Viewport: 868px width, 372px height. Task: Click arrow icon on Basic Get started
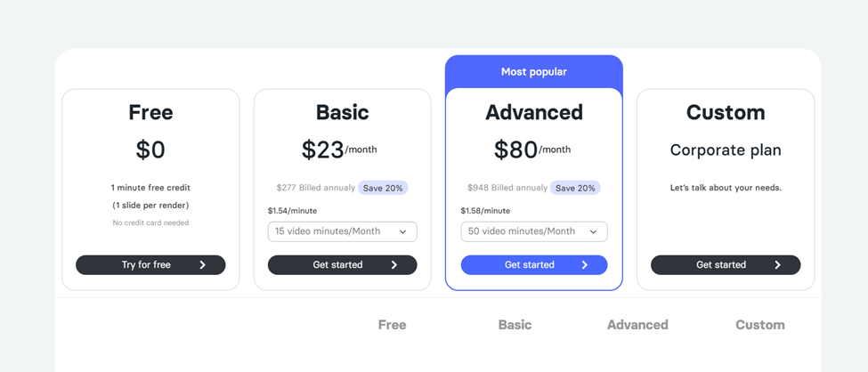pyautogui.click(x=394, y=264)
